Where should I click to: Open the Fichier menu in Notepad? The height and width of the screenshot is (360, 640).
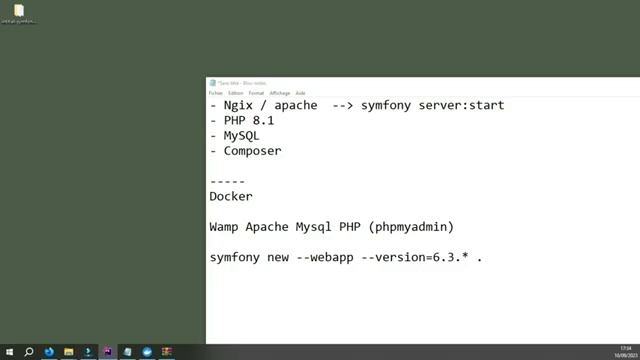[216, 93]
